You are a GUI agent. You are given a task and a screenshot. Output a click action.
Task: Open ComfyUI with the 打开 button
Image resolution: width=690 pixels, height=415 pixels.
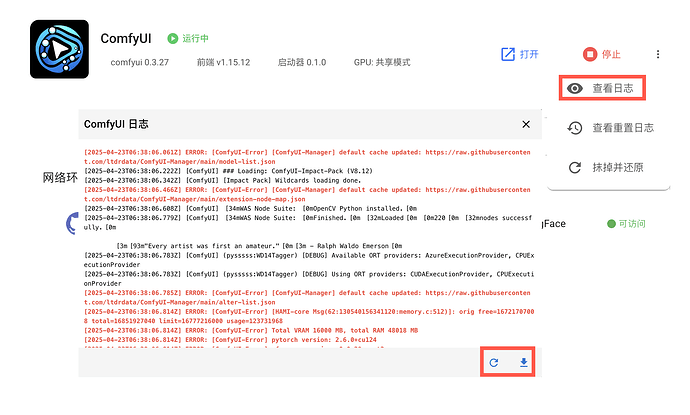(x=520, y=54)
